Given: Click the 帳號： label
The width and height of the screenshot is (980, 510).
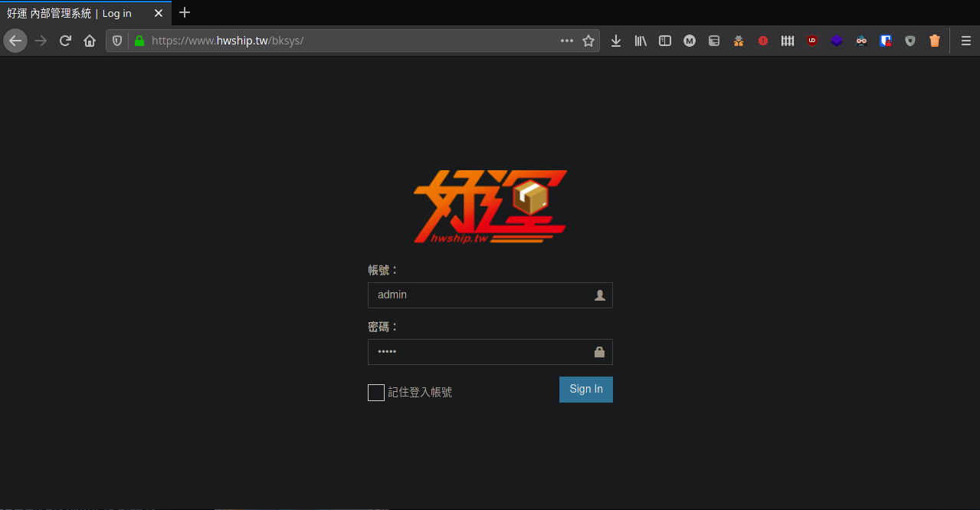Looking at the screenshot, I should [x=383, y=270].
